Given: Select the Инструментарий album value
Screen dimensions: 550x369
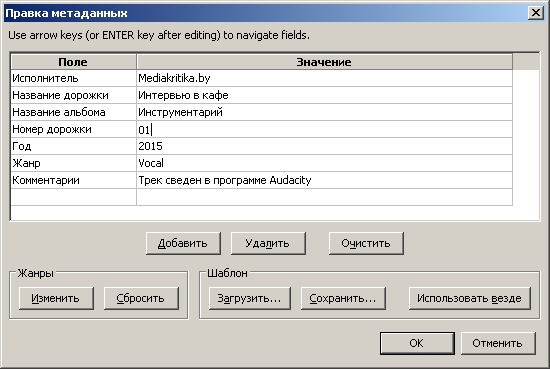Looking at the screenshot, I should pos(324,112).
